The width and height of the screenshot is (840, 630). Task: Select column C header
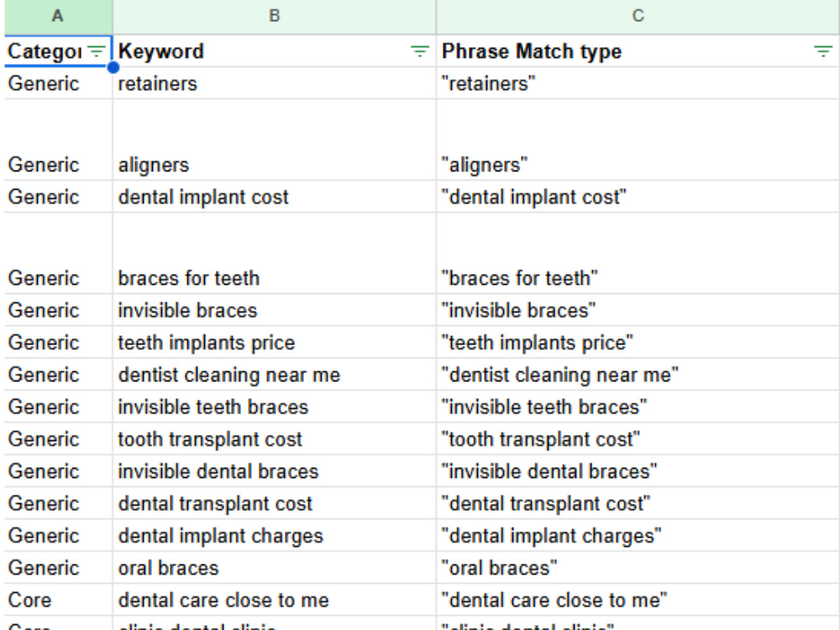pos(638,16)
